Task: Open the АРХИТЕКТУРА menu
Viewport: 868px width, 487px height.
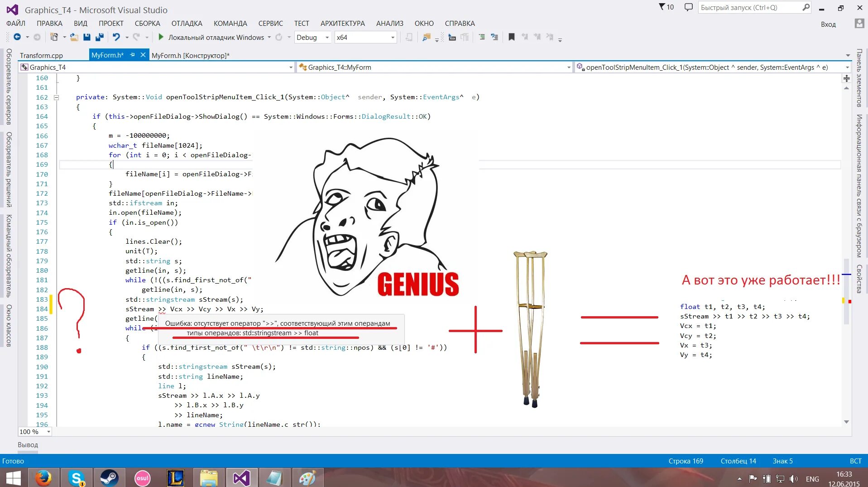Action: 343,24
